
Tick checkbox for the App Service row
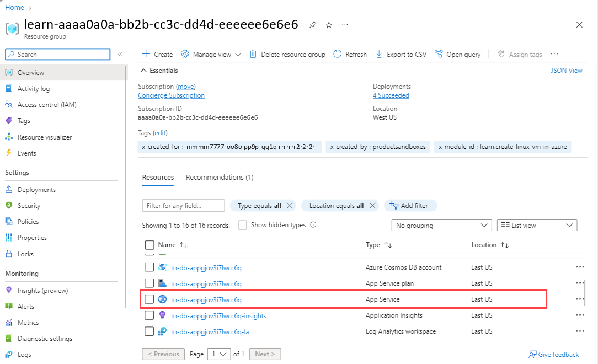[149, 299]
